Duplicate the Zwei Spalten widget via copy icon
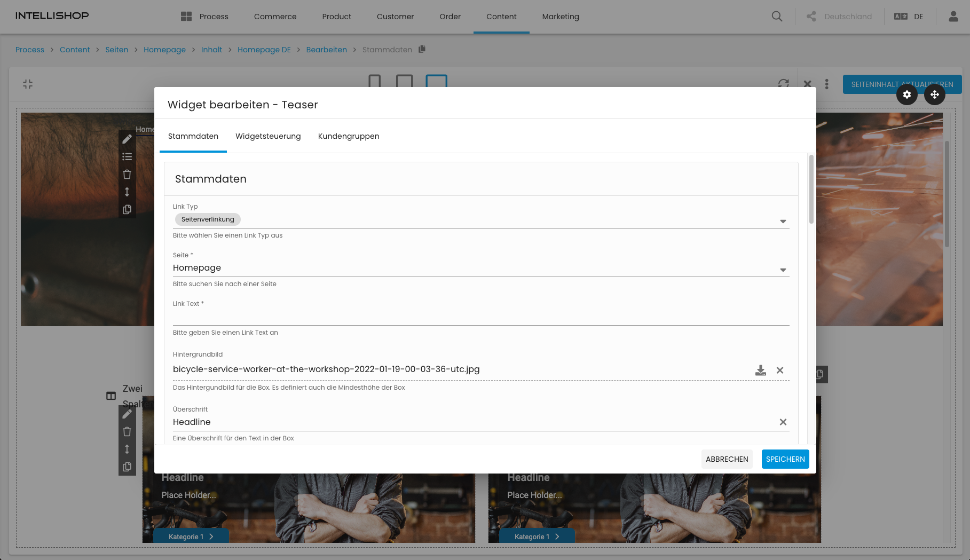This screenshot has width=970, height=560. [x=127, y=467]
